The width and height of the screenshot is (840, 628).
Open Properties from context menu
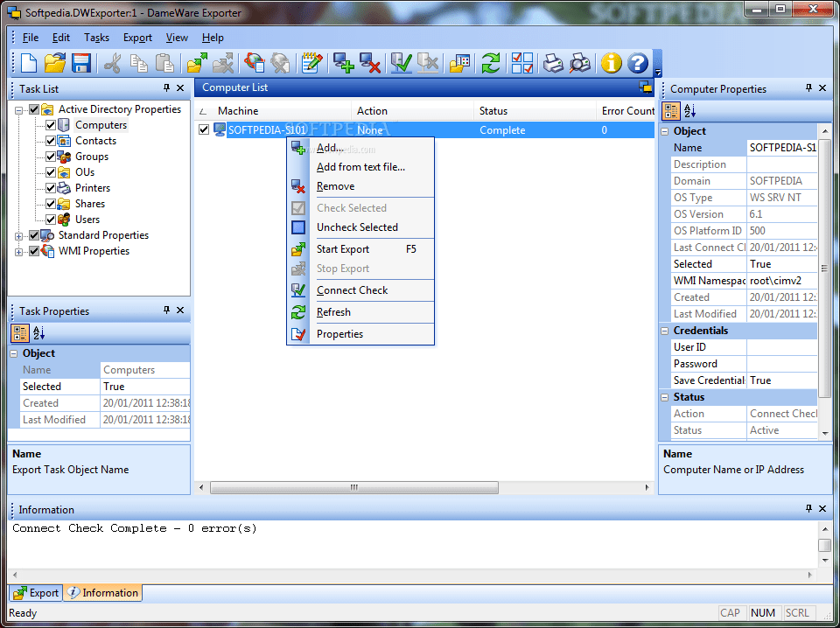pyautogui.click(x=360, y=334)
